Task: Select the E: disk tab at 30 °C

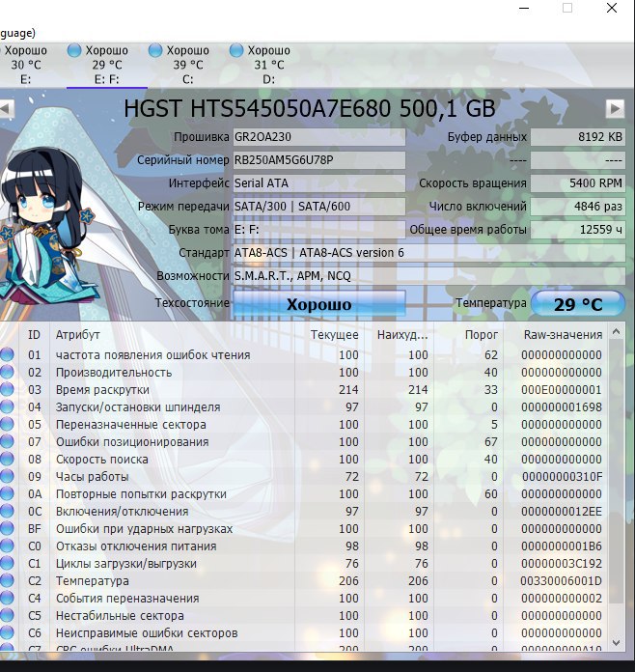Action: click(26, 65)
